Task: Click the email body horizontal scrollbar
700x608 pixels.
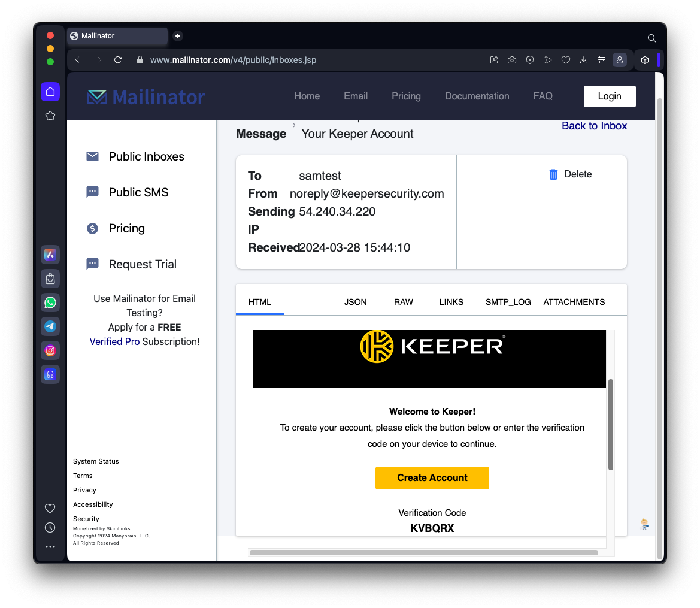Action: point(424,553)
